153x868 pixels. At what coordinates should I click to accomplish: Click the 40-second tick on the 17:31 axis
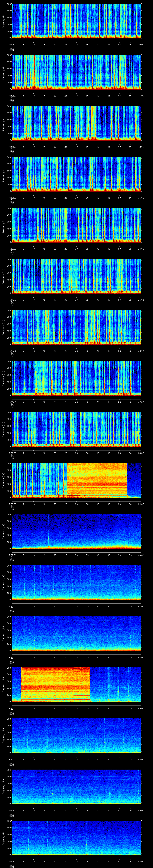[98, 146]
